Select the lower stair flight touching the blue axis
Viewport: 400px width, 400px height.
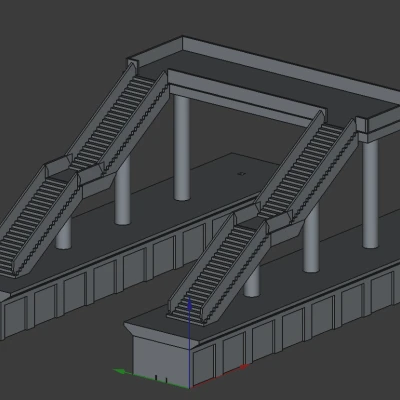pos(218,272)
